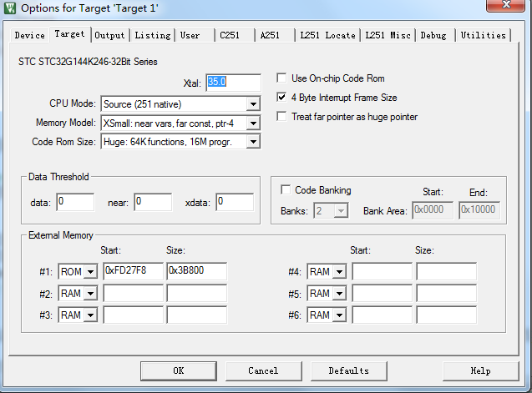Expand the CPU Mode dropdown
The image size is (532, 393).
pyautogui.click(x=253, y=104)
